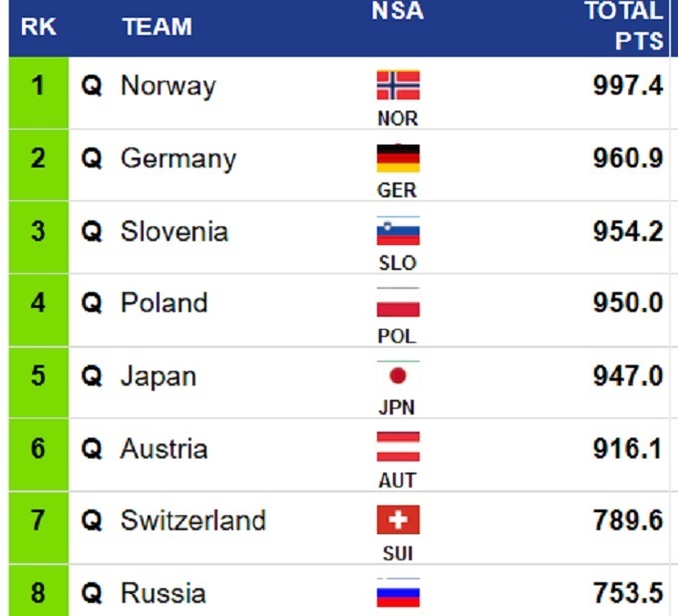Viewport: 678px width, 616px height.
Task: Click the Norway flag icon
Action: [398, 86]
